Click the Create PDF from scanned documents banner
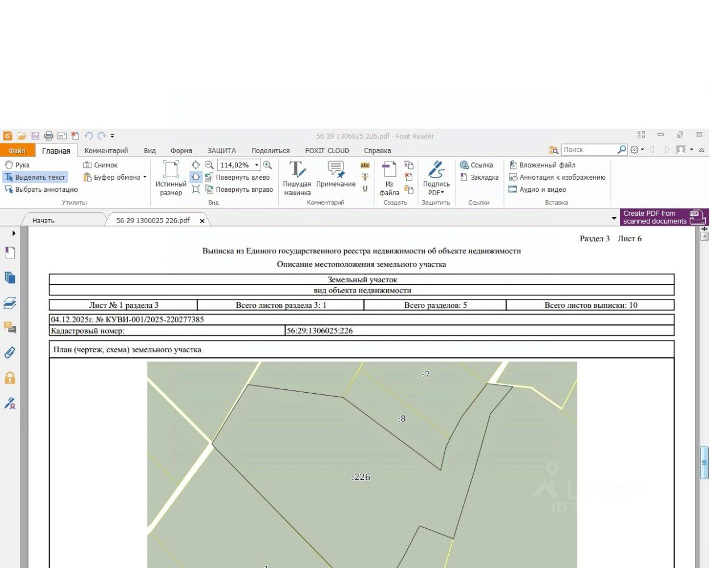This screenshot has height=568, width=728. tap(664, 217)
